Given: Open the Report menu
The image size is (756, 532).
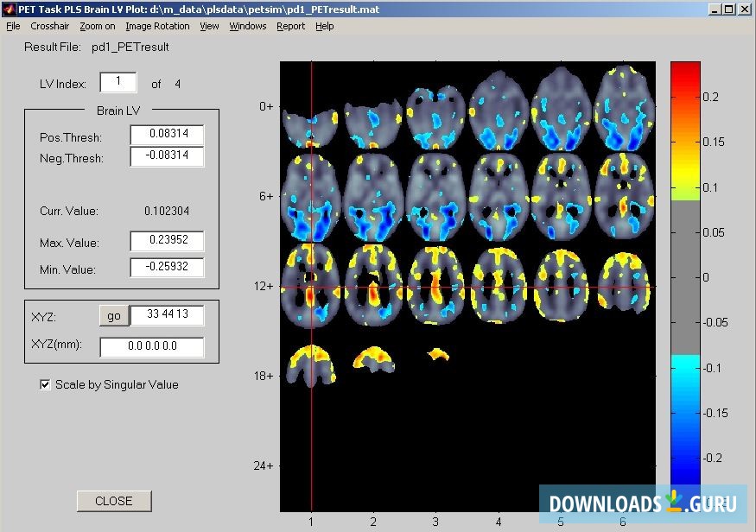Looking at the screenshot, I should 290,26.
